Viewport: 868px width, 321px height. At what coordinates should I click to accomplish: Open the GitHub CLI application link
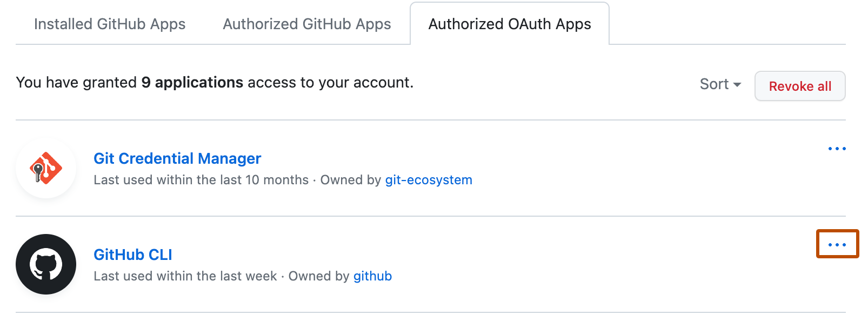(x=132, y=255)
